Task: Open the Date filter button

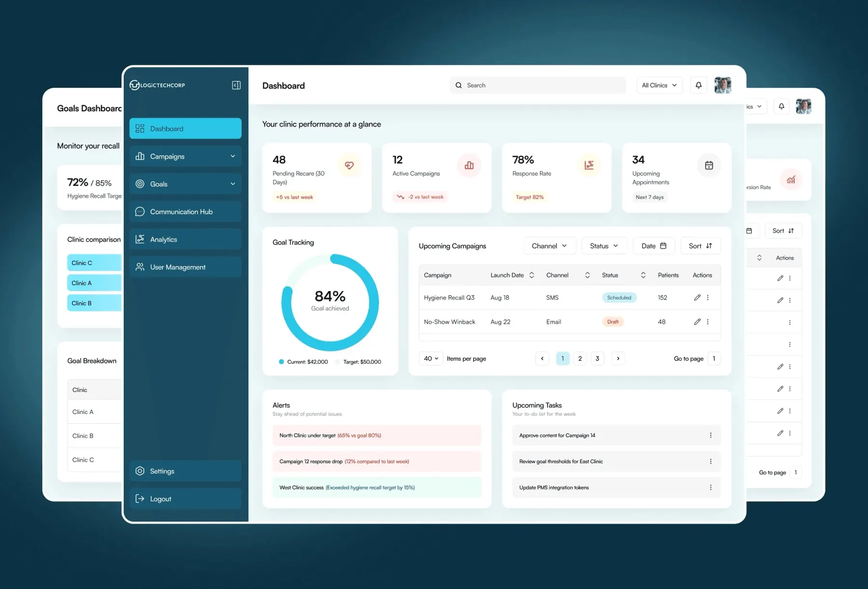Action: 653,246
